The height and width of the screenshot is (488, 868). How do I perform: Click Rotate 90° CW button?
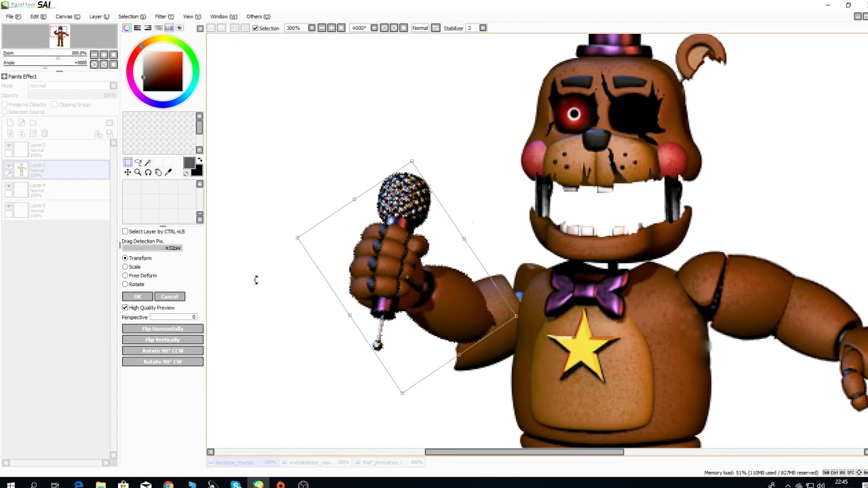pos(163,361)
